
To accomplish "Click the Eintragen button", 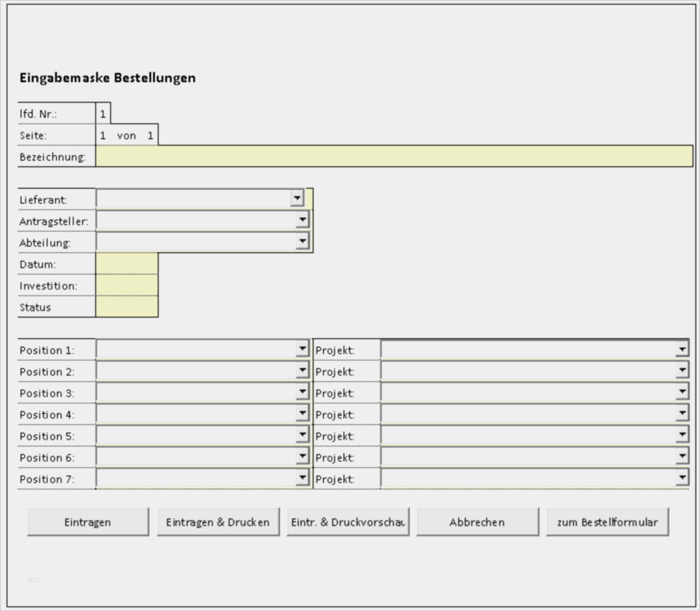I will click(88, 522).
